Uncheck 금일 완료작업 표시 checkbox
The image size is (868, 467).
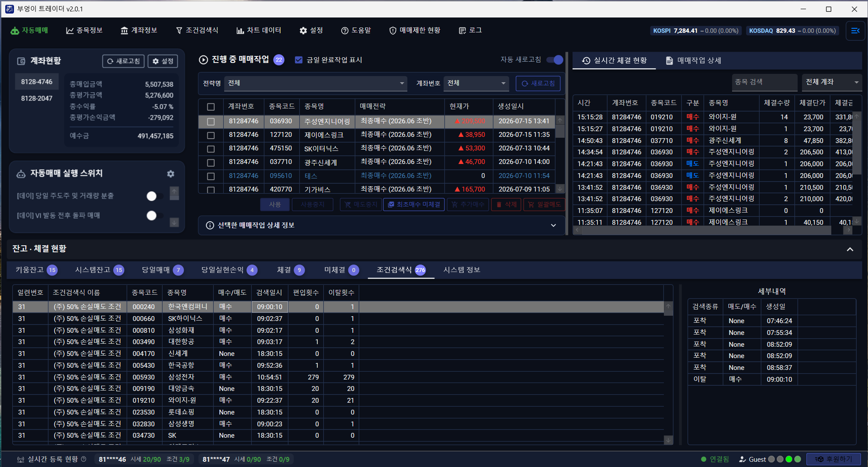(299, 60)
